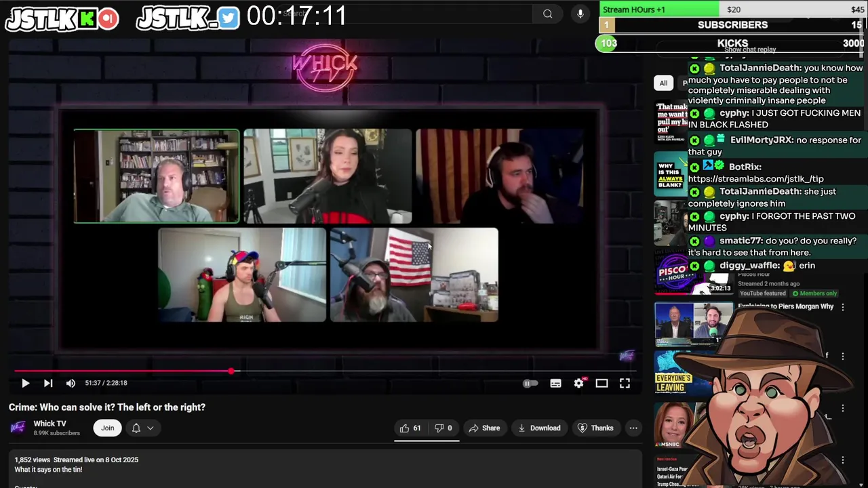Screen dimensions: 868x488
Task: Share the video
Action: pos(484,428)
